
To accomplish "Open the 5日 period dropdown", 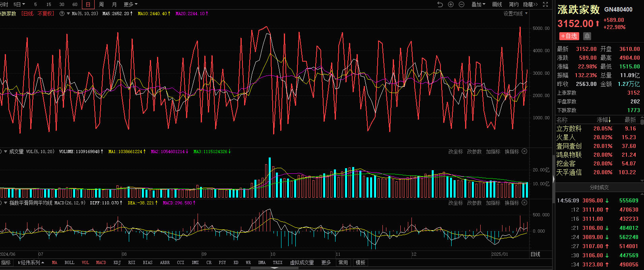I will click(19, 4).
